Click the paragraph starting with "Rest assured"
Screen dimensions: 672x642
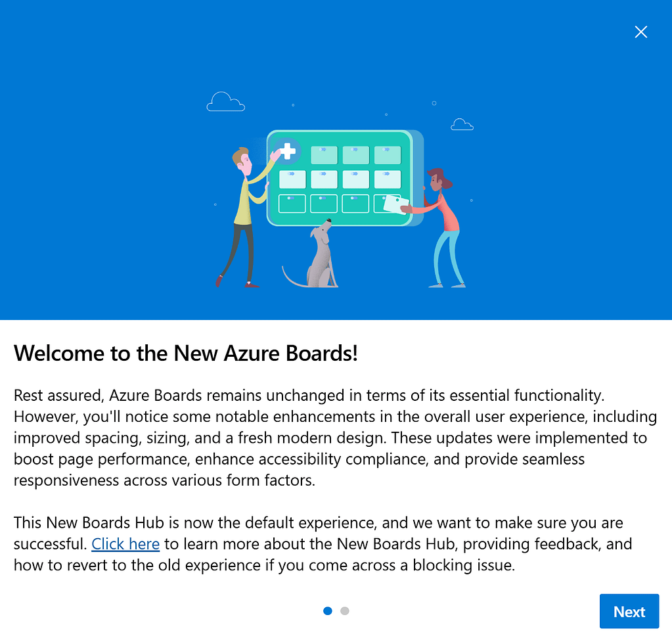coord(335,438)
